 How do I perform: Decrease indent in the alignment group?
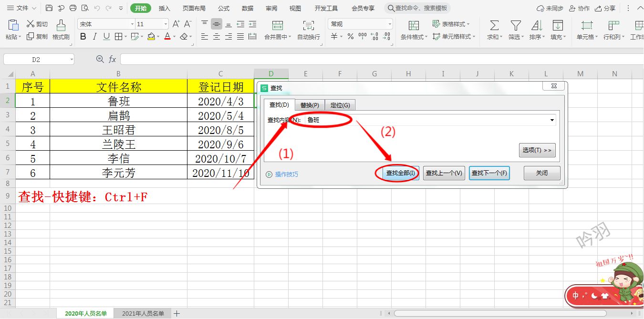pyautogui.click(x=240, y=24)
